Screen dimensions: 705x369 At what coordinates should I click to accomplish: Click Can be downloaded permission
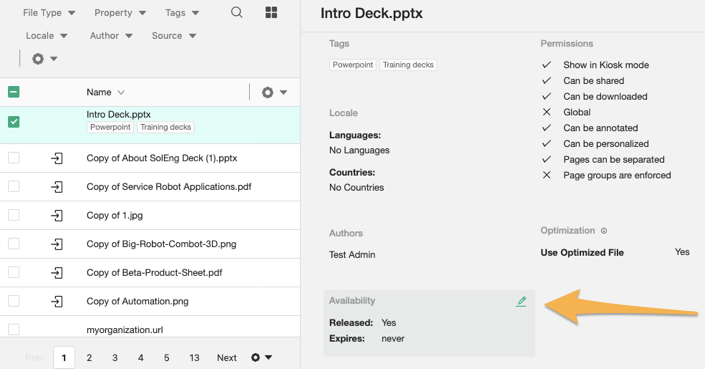click(x=605, y=97)
